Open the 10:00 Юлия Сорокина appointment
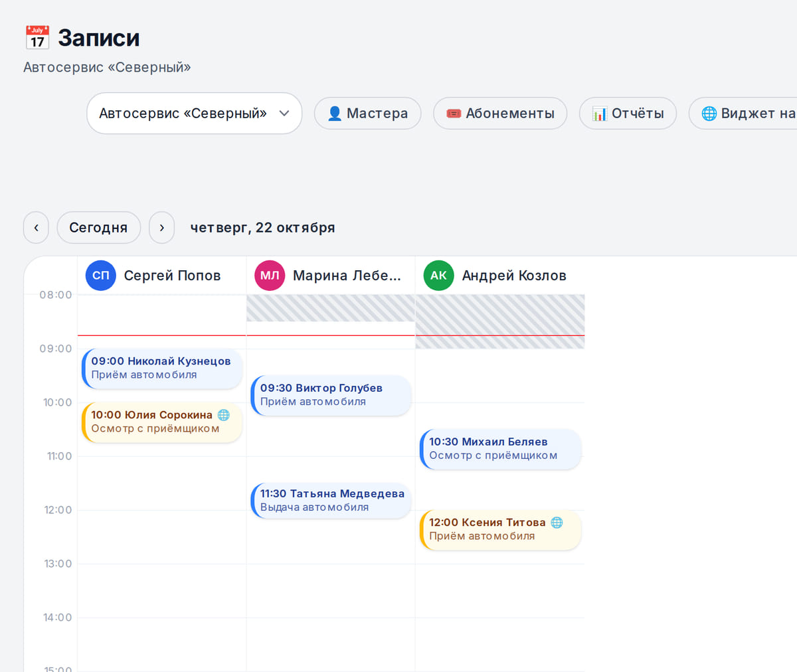 (162, 422)
